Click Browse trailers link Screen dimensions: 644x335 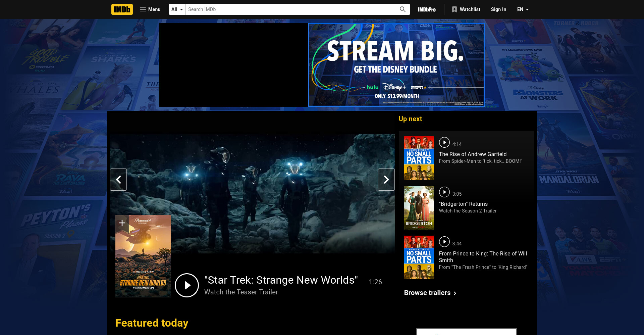click(430, 293)
